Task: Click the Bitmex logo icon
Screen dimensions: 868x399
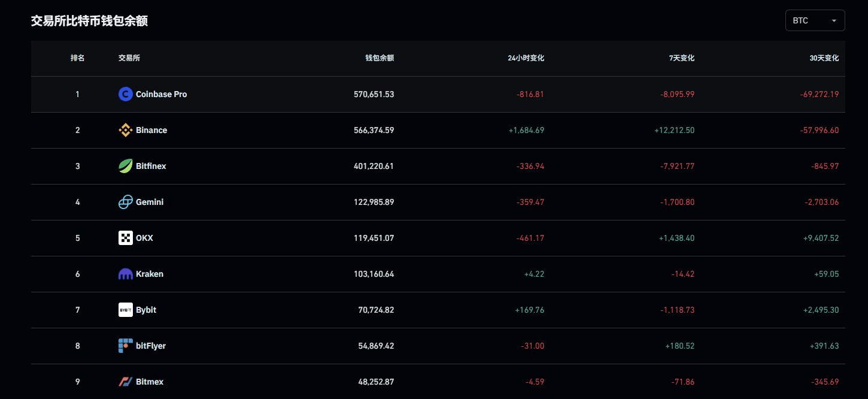Action: coord(125,382)
